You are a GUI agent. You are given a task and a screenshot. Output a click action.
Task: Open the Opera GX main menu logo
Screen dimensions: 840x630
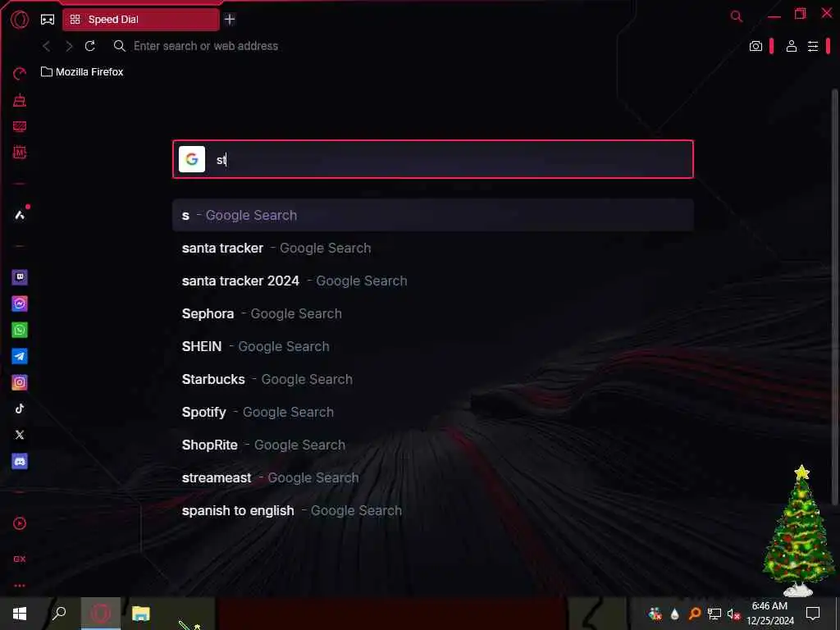pyautogui.click(x=20, y=20)
